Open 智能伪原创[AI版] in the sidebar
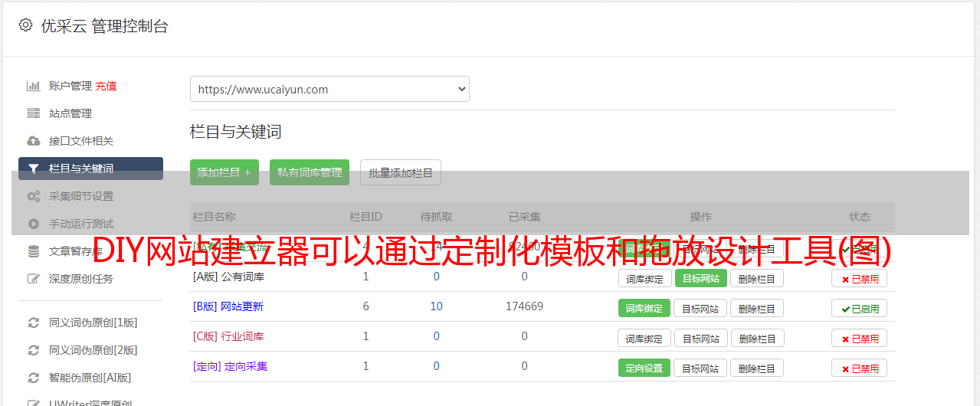 (x=90, y=378)
